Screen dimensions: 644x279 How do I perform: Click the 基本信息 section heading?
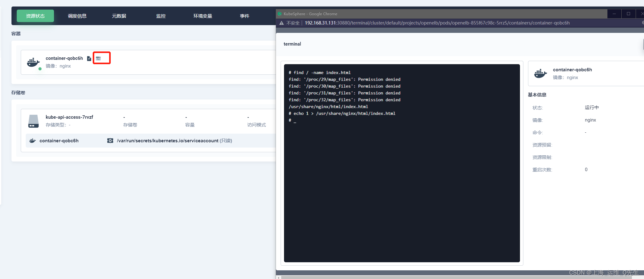click(537, 95)
